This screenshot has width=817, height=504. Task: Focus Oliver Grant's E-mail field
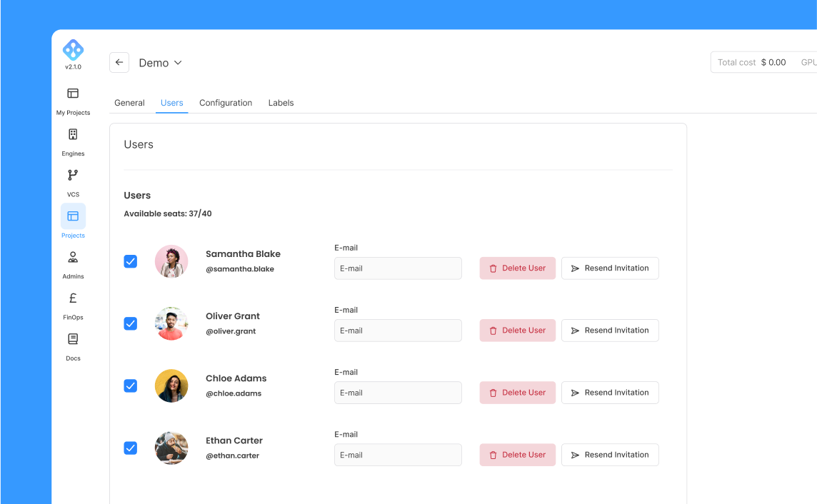398,331
